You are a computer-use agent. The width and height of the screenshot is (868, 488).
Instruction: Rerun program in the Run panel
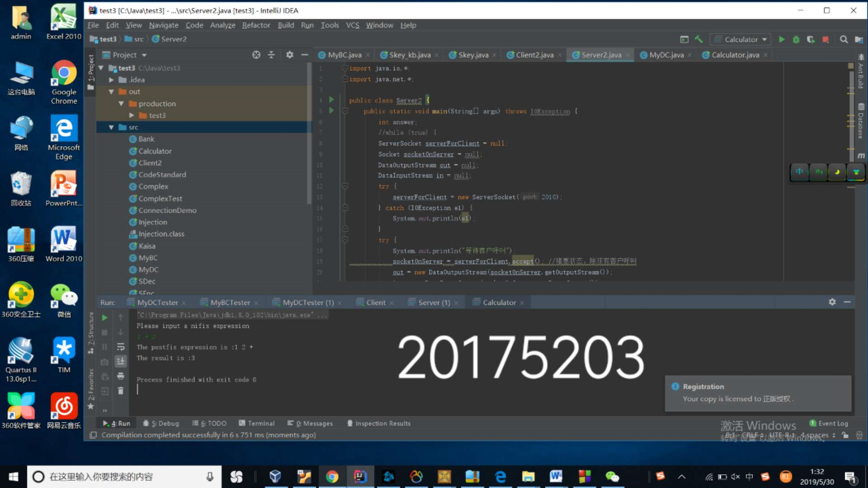(x=104, y=318)
